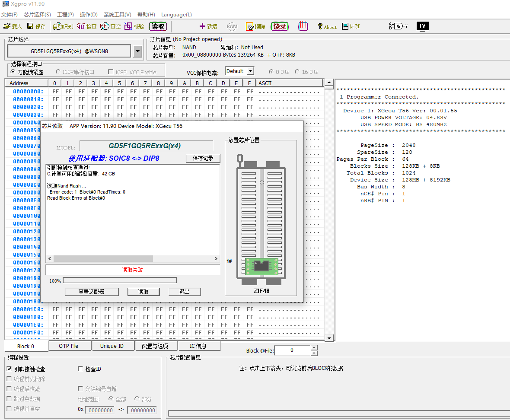The width and height of the screenshot is (510, 420).
Task: Open the logic gate IC test icon
Action: (398, 26)
